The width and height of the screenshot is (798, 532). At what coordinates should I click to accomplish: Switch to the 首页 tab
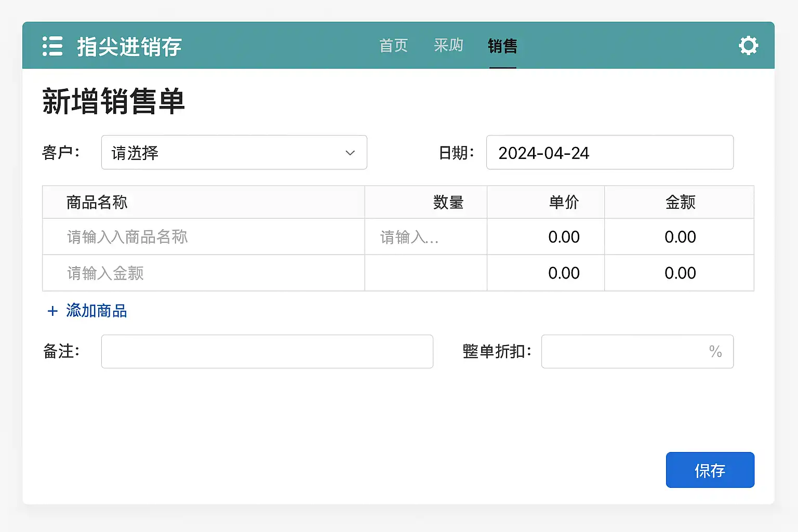[x=393, y=46]
